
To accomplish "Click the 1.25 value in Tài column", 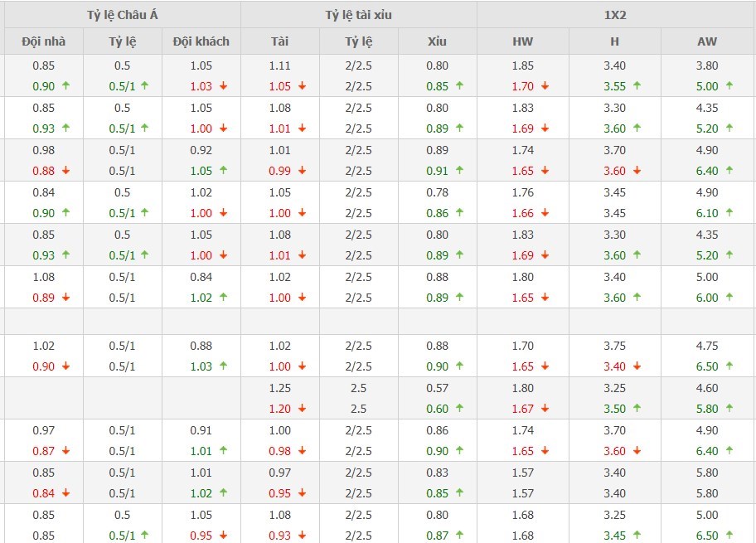I will (280, 388).
